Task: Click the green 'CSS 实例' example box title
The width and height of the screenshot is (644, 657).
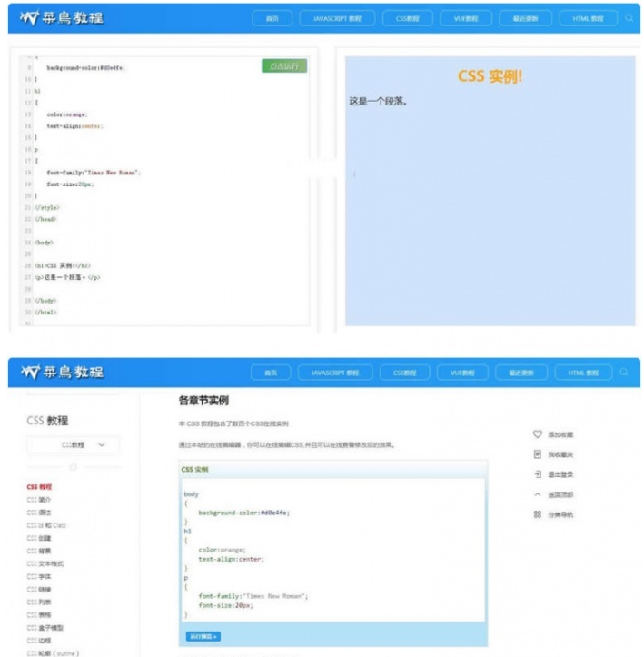Action: pos(194,469)
